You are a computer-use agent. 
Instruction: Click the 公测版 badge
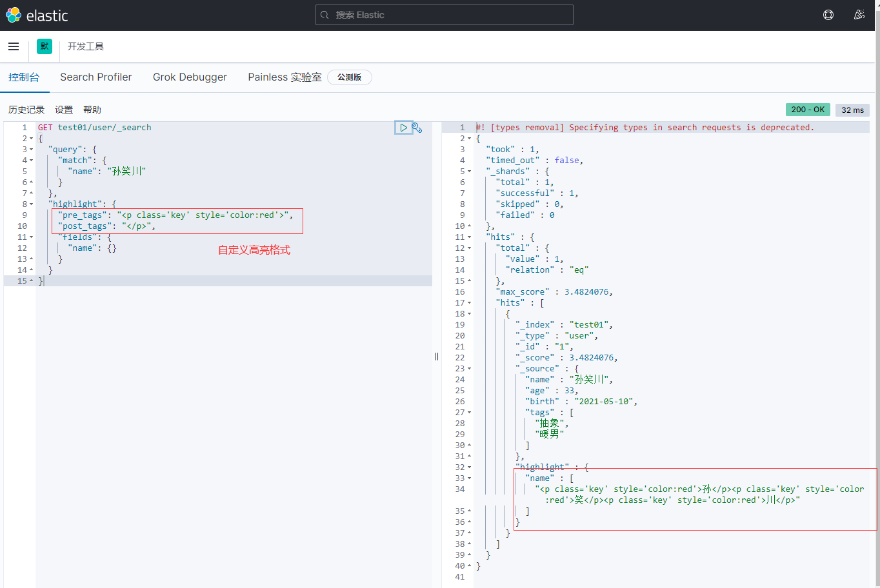pos(350,77)
